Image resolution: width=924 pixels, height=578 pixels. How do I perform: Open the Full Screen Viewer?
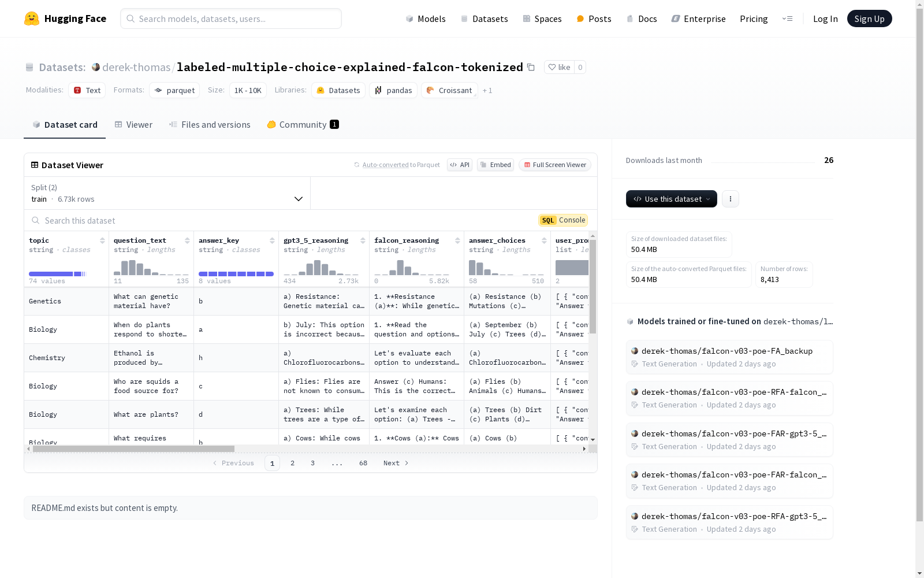(555, 165)
